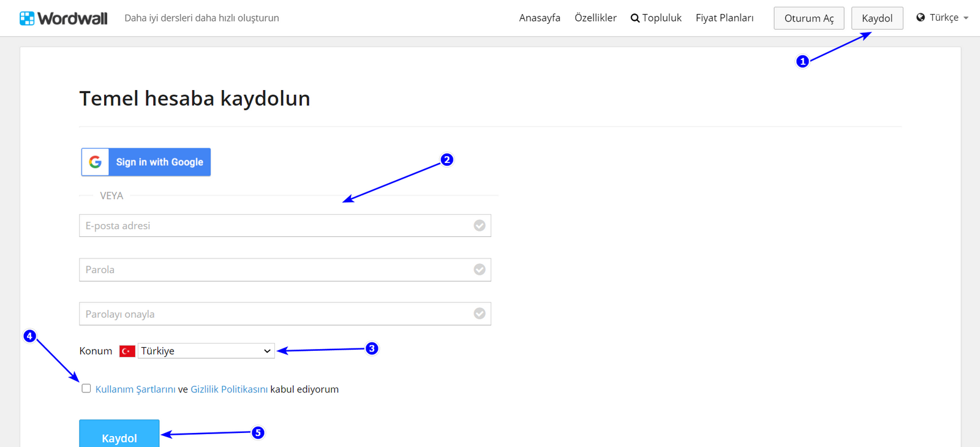Click the lock icon in the E-posta adresi field
This screenshot has width=980, height=447.
pyautogui.click(x=480, y=225)
